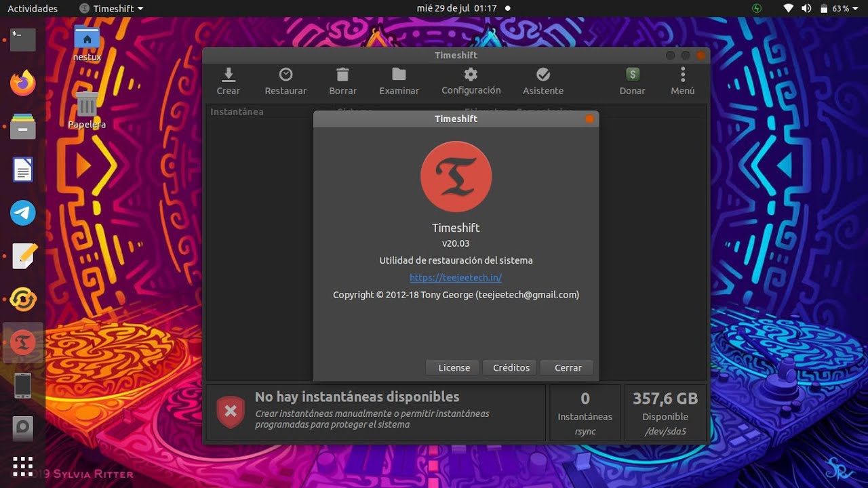868x488 pixels.
Task: Open the phone device dock icon
Action: (x=22, y=386)
